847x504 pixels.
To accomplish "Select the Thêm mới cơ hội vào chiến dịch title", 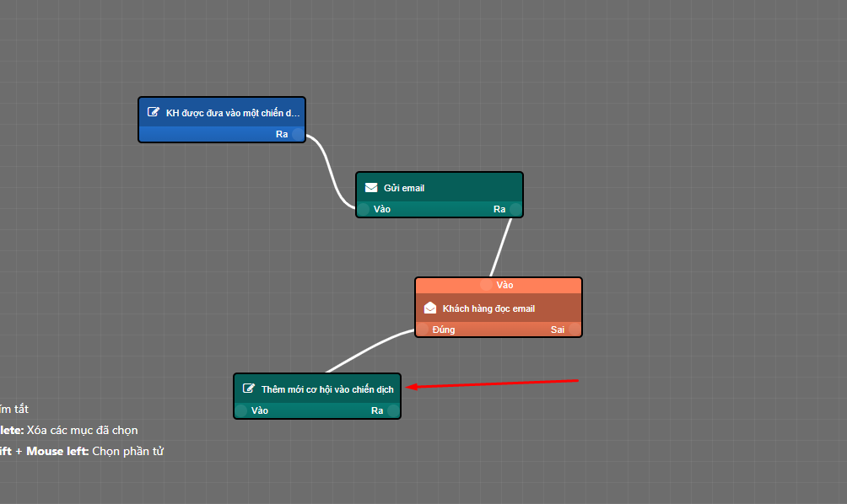I will pyautogui.click(x=326, y=389).
